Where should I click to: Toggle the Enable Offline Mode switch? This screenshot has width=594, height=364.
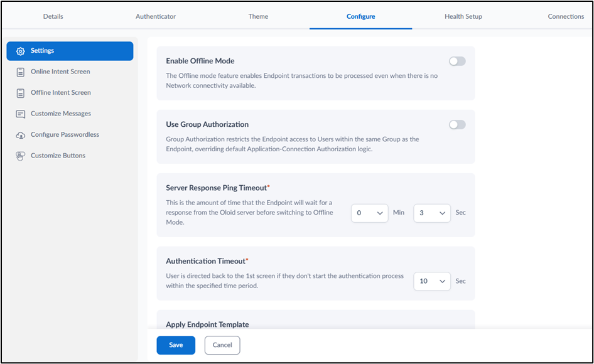(457, 61)
